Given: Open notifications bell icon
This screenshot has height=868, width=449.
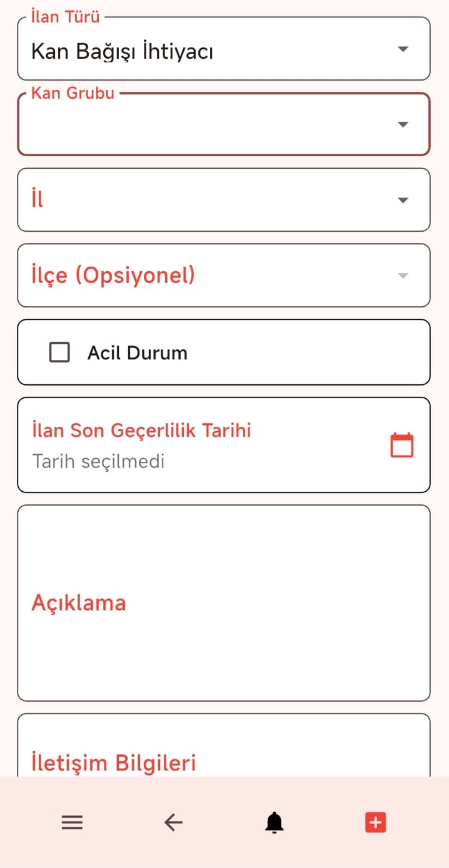Looking at the screenshot, I should point(274,822).
